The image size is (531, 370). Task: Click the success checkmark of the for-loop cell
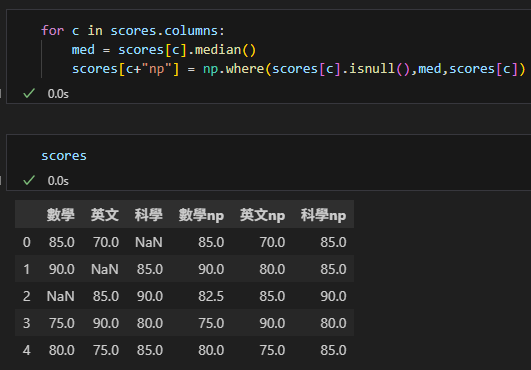pyautogui.click(x=29, y=93)
